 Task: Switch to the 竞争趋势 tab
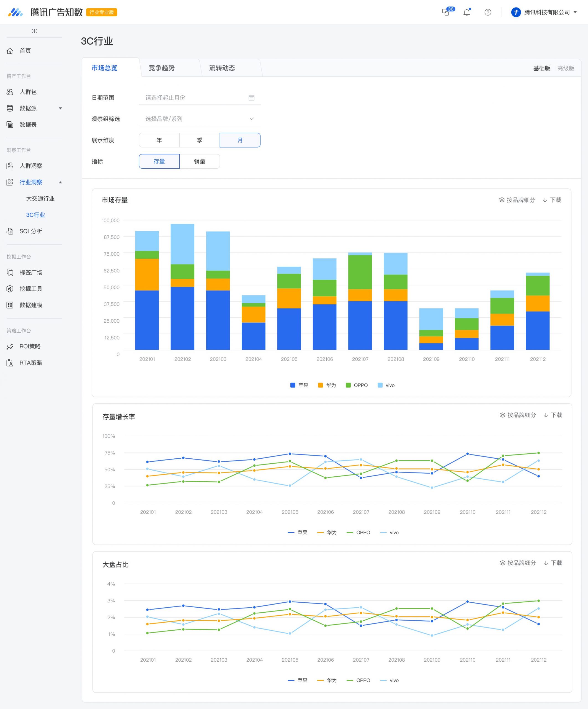(x=162, y=68)
